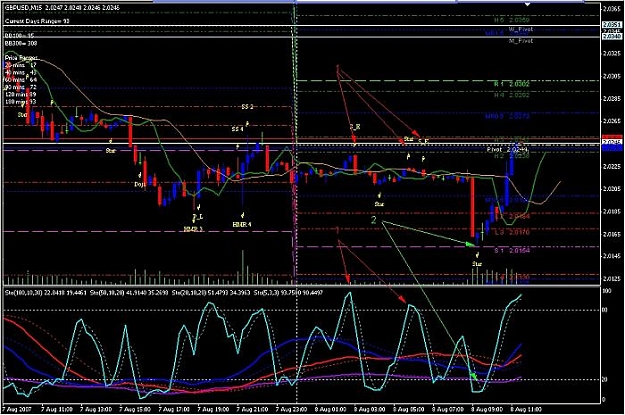Select the 'Pivot 2.0244' level label
Image resolution: width=625 pixels, height=415 pixels.
[507, 149]
